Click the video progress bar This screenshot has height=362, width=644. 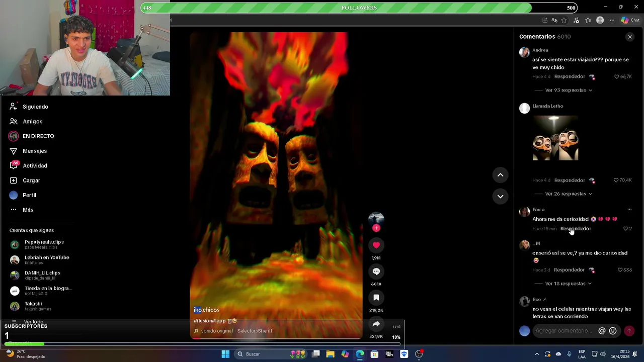[276, 338]
